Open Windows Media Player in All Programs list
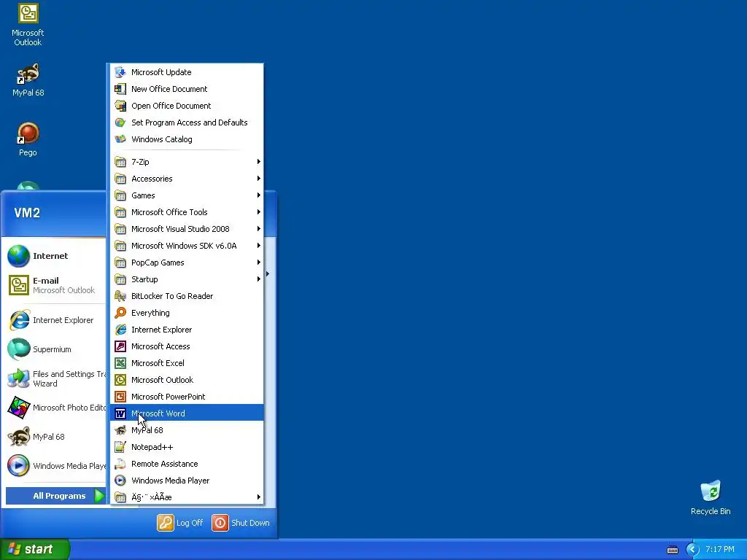 pyautogui.click(x=186, y=481)
